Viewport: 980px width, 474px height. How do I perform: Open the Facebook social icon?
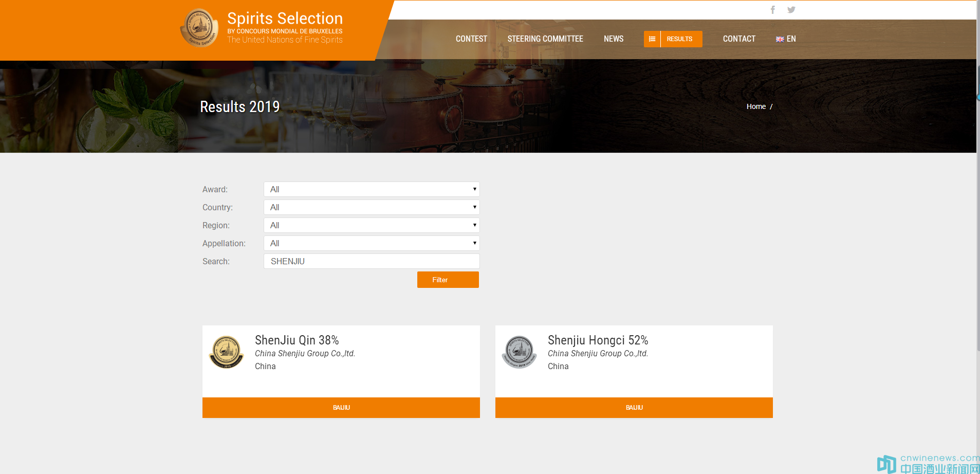773,10
